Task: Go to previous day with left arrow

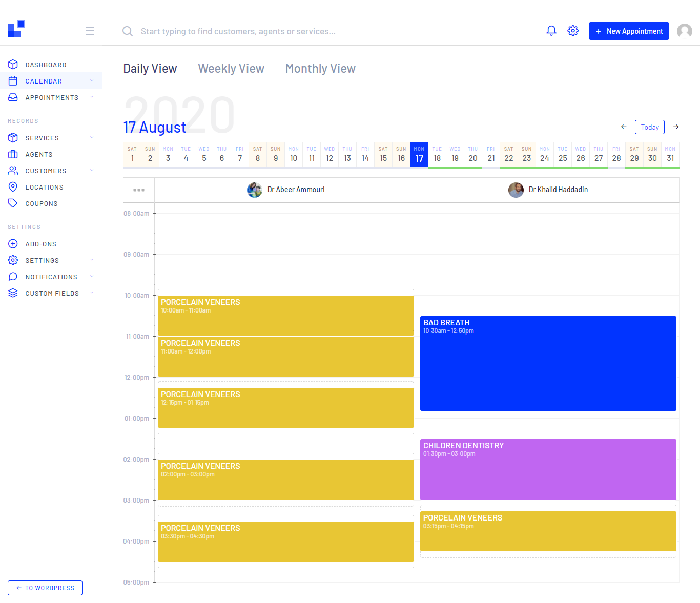Action: tap(624, 127)
